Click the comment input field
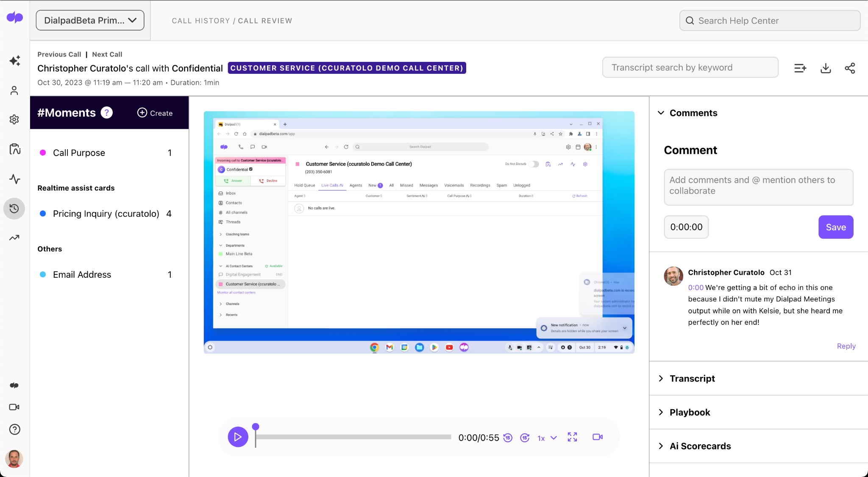 tap(758, 187)
